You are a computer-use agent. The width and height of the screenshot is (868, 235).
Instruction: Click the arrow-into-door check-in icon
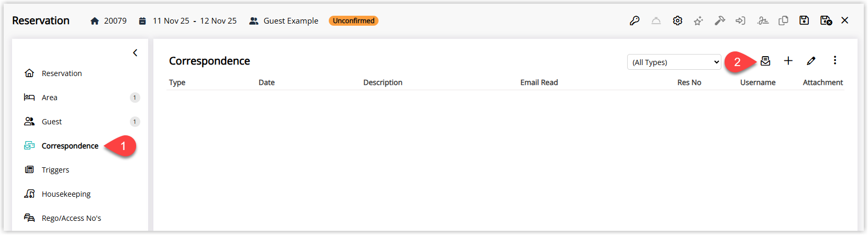740,20
